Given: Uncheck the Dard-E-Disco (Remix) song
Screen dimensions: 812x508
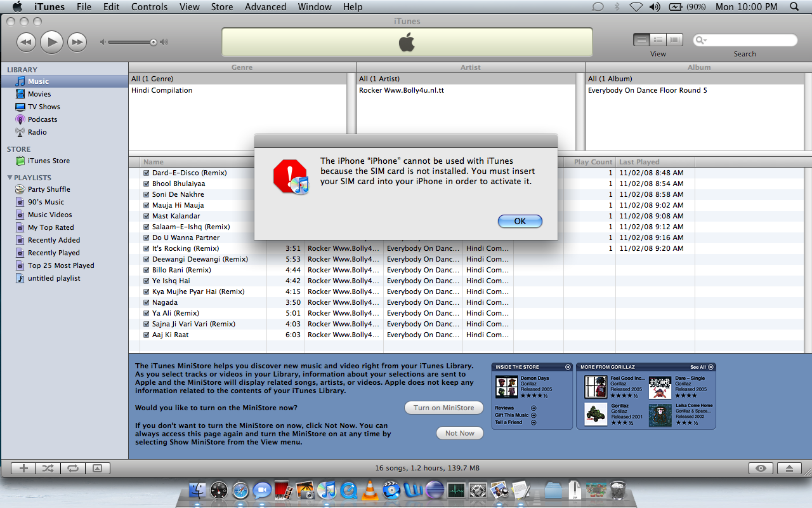Looking at the screenshot, I should [147, 173].
